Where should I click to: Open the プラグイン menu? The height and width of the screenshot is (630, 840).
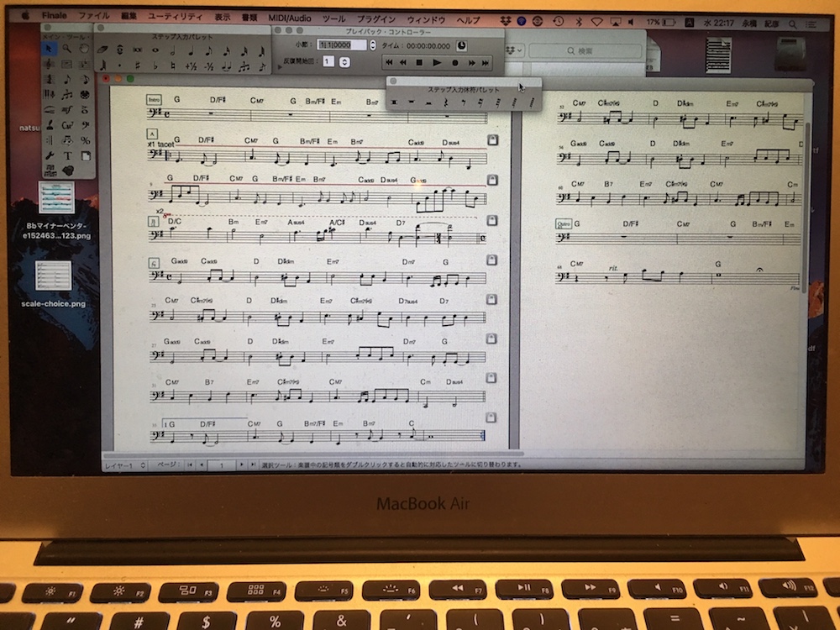tap(376, 19)
